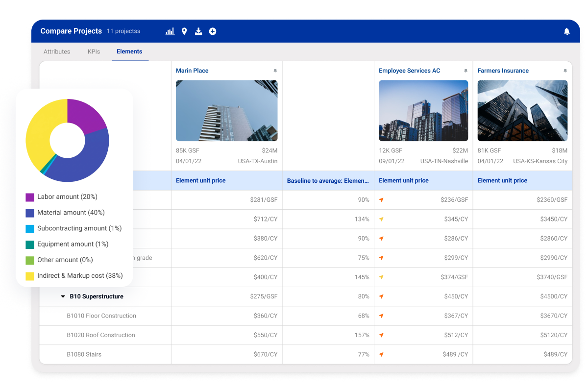The image size is (588, 392).
Task: Click the Equipment amount teal swatch
Action: [x=30, y=244]
